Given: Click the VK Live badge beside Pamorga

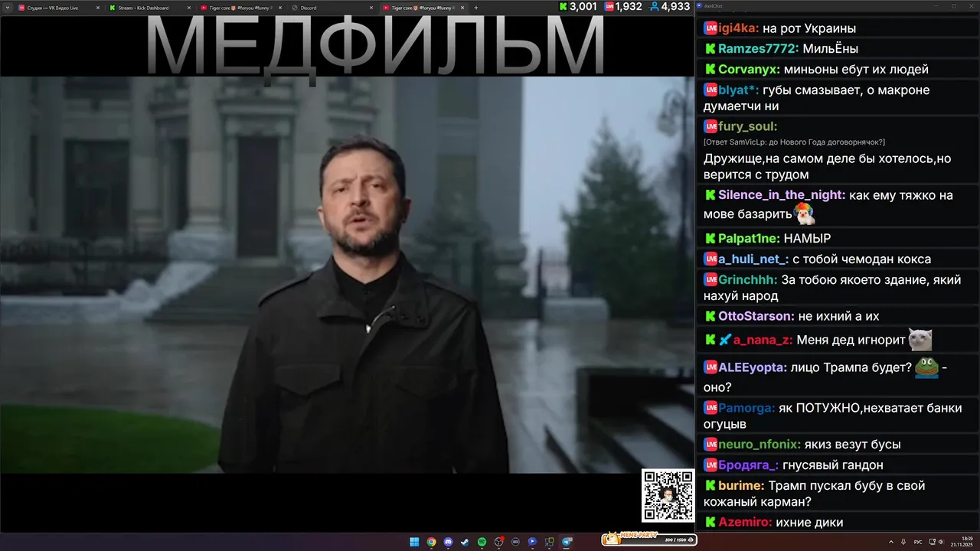Looking at the screenshot, I should 710,409.
